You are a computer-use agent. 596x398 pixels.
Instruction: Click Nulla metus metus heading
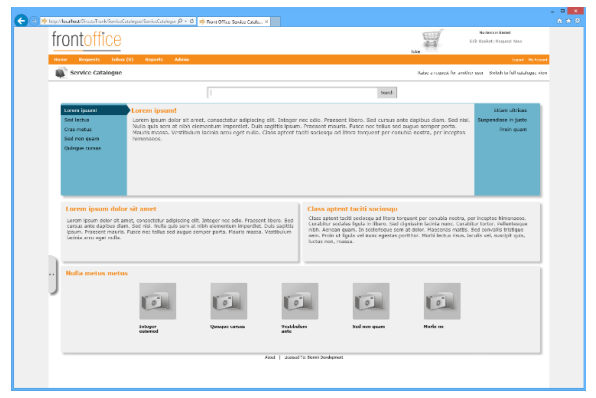[x=97, y=273]
